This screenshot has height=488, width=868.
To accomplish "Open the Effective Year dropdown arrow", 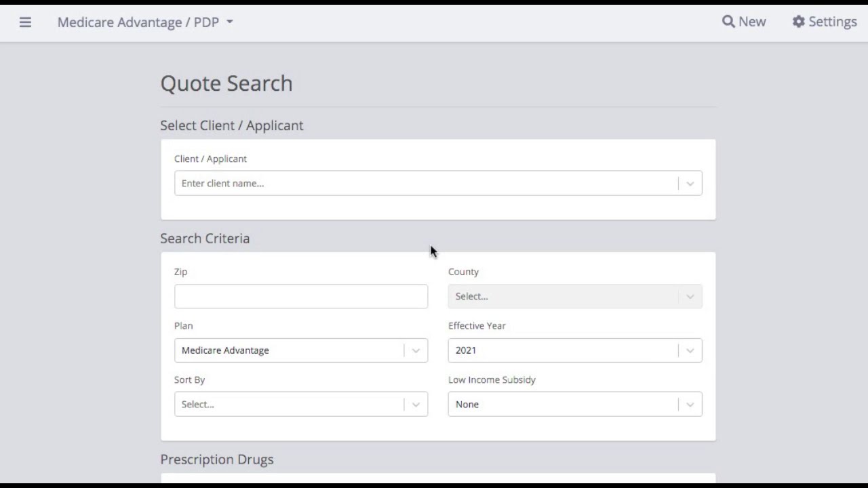I will tap(690, 350).
